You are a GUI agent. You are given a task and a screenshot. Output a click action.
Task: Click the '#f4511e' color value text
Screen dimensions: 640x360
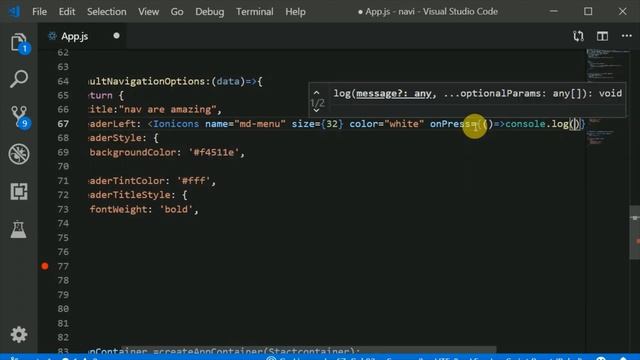213,152
